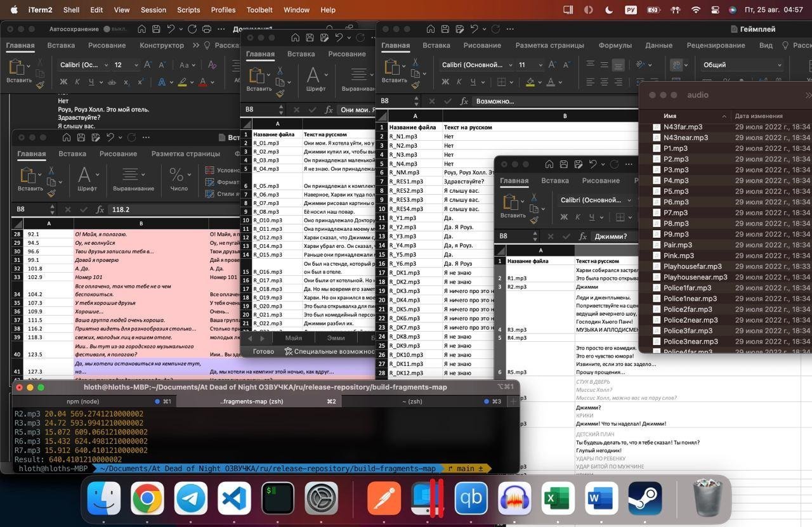Open the Формулы tab in Геймплей window
This screenshot has height=527, width=812.
[615, 45]
